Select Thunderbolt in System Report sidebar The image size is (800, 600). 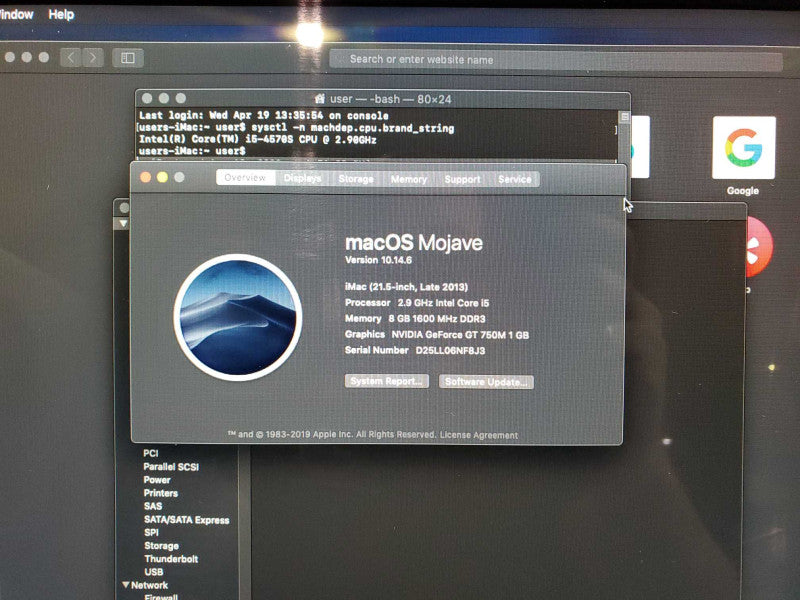click(171, 559)
